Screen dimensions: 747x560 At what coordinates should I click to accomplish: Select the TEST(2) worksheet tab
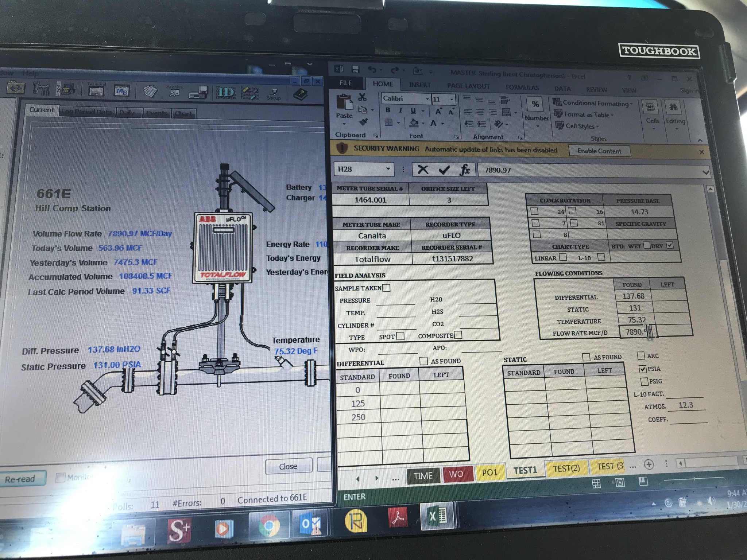tap(566, 468)
